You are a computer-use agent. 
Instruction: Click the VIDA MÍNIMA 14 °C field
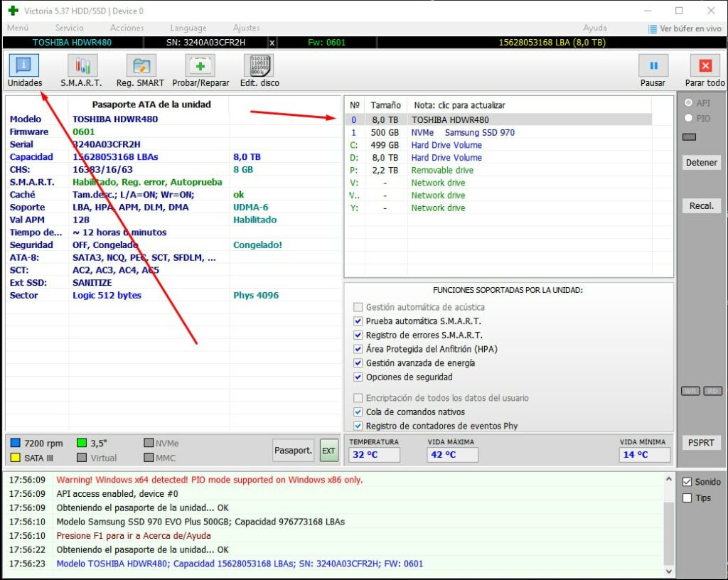pos(644,455)
